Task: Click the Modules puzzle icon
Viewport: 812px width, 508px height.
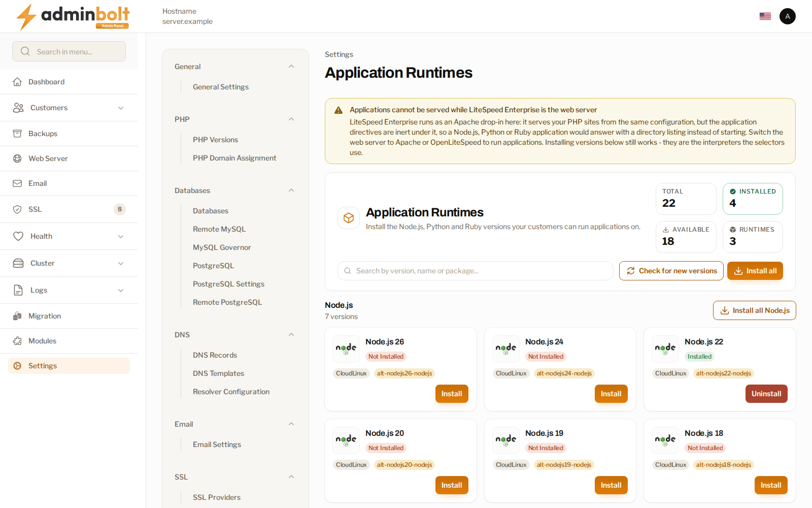Action: (17, 341)
